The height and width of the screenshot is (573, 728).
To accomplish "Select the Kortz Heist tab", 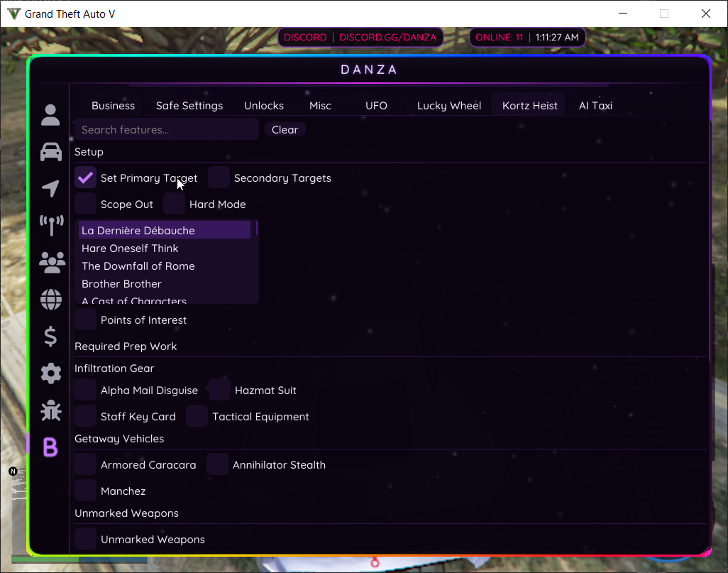I will (530, 106).
